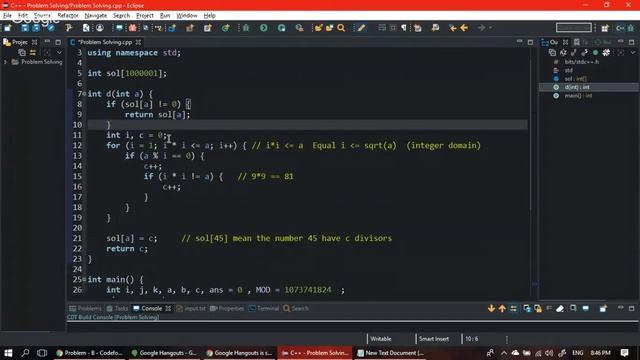640x360 pixels.
Task: Toggle alphabetical Sort in Outline view
Action: (x=563, y=52)
